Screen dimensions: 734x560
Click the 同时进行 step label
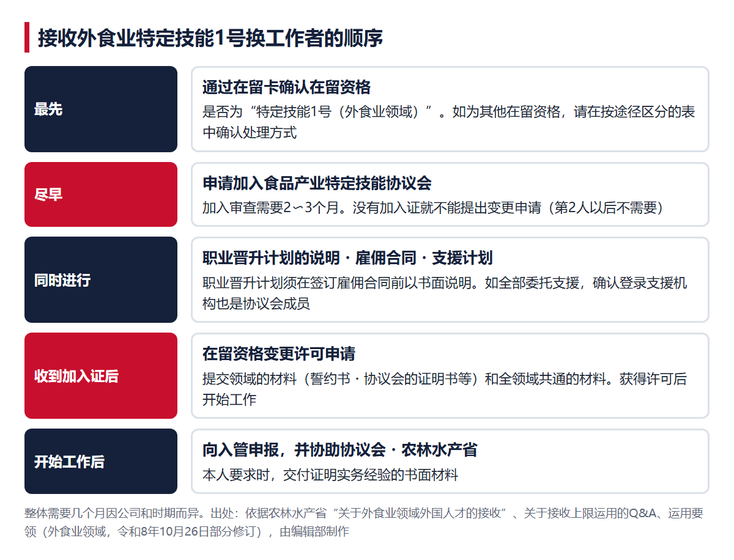coord(101,280)
